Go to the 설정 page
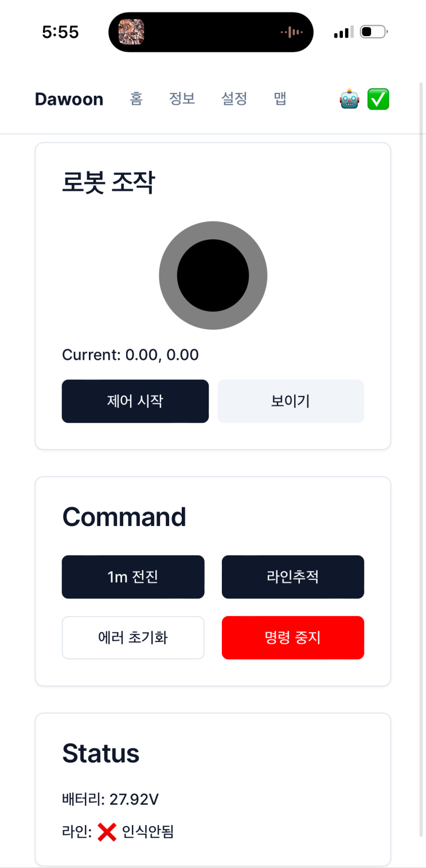Viewport: 426px width, 868px height. (x=234, y=99)
